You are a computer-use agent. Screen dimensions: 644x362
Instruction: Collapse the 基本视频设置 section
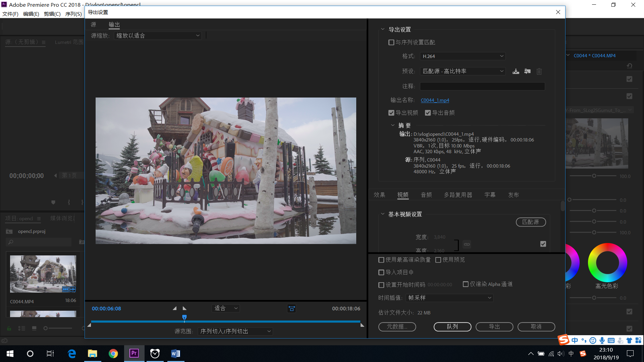click(x=383, y=214)
